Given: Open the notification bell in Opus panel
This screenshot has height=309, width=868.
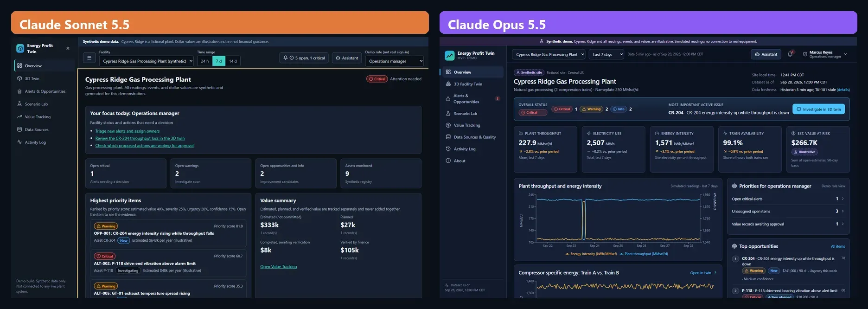Looking at the screenshot, I should coord(790,54).
